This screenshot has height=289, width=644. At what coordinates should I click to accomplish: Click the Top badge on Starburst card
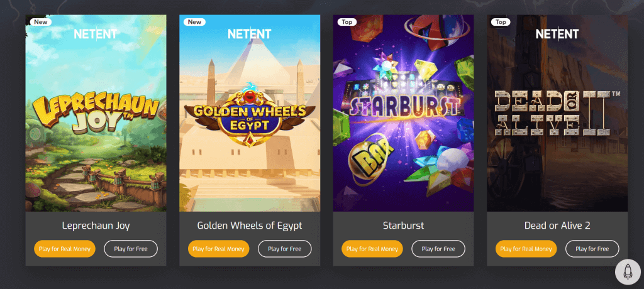(347, 22)
